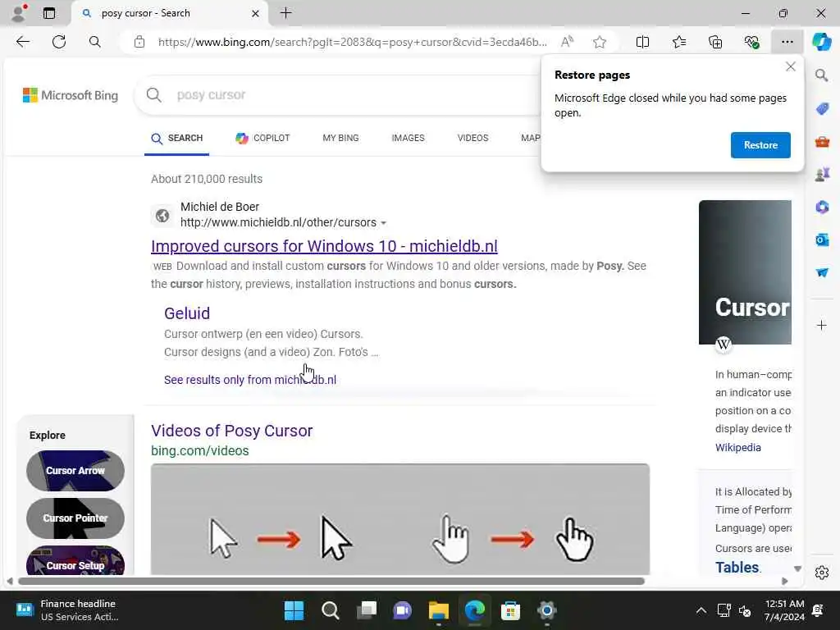840x630 pixels.
Task: Open Settings and more ellipsis menu
Action: 787,42
